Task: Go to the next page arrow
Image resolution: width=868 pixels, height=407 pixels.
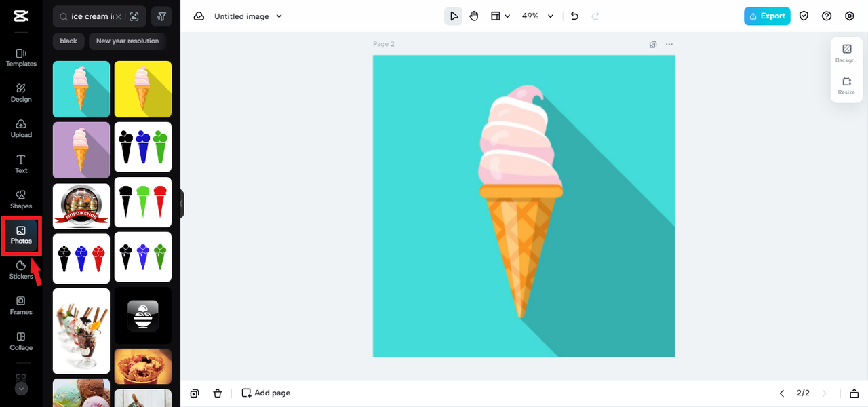Action: (x=825, y=393)
